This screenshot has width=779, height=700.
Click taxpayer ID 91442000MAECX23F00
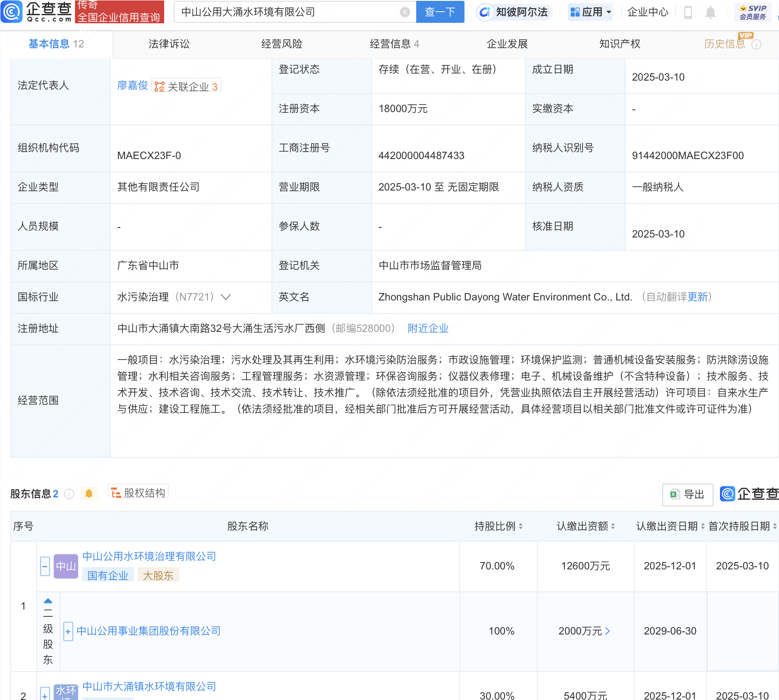[x=688, y=156]
